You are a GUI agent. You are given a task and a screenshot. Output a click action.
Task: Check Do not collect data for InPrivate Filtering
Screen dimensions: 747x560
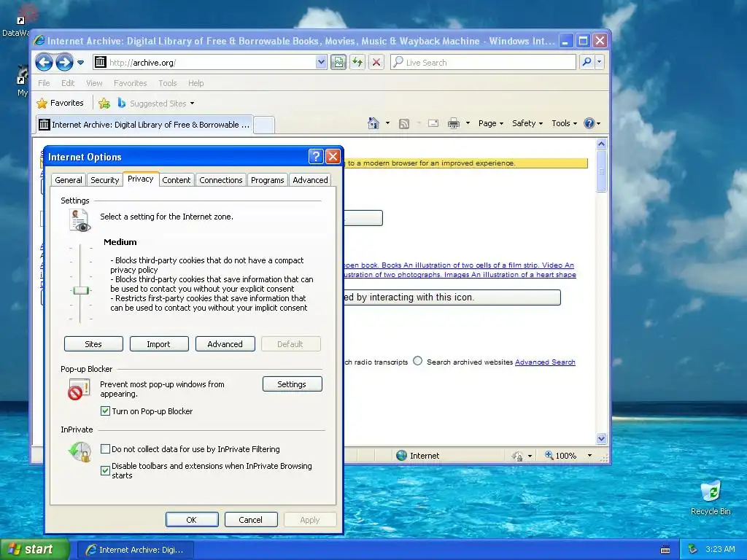[105, 448]
